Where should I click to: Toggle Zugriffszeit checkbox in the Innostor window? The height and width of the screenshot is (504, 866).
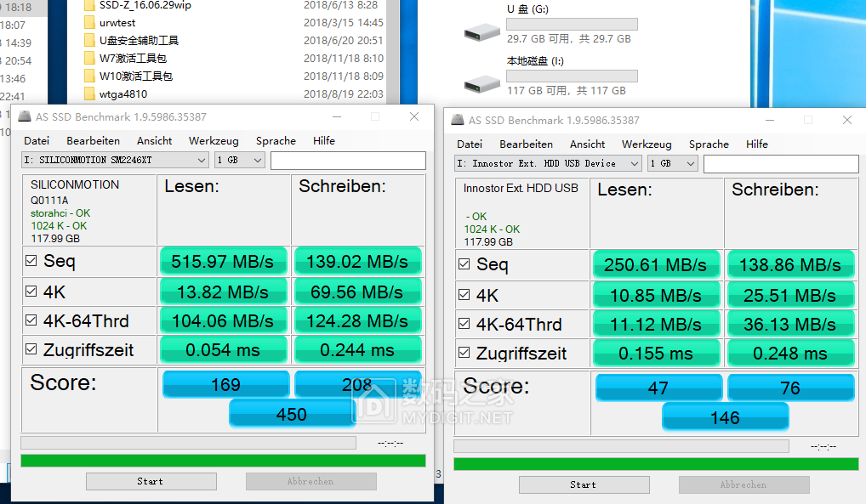pos(464,352)
